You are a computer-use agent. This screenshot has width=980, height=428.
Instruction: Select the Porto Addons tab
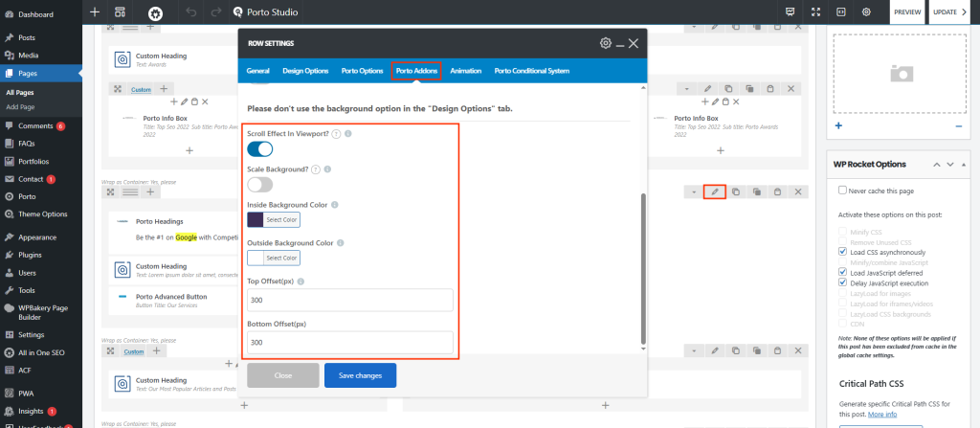click(x=417, y=71)
